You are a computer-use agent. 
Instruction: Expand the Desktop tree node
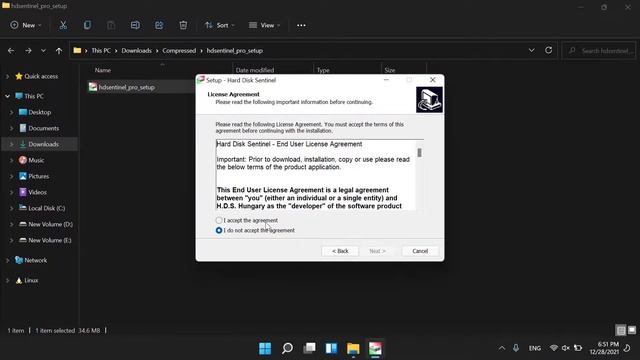[11, 112]
